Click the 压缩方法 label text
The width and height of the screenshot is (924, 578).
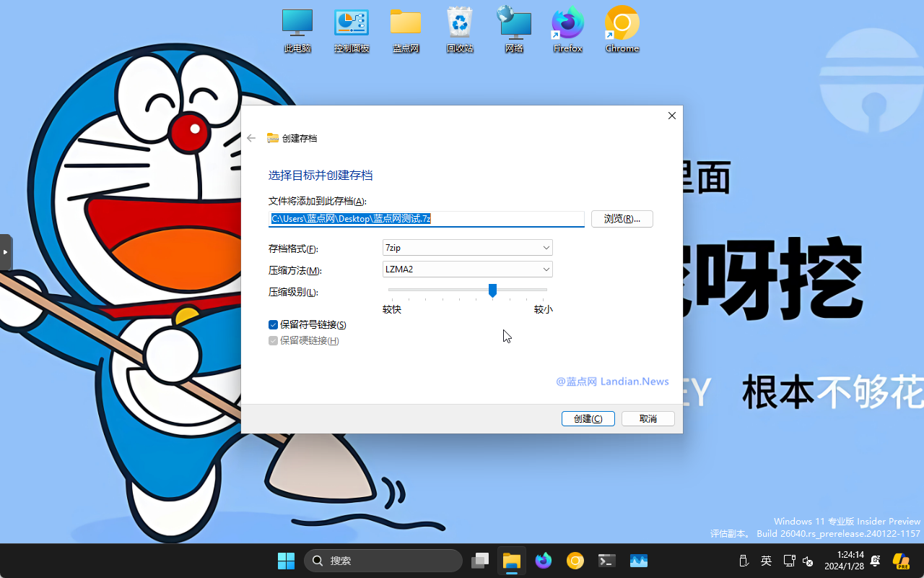coord(295,271)
